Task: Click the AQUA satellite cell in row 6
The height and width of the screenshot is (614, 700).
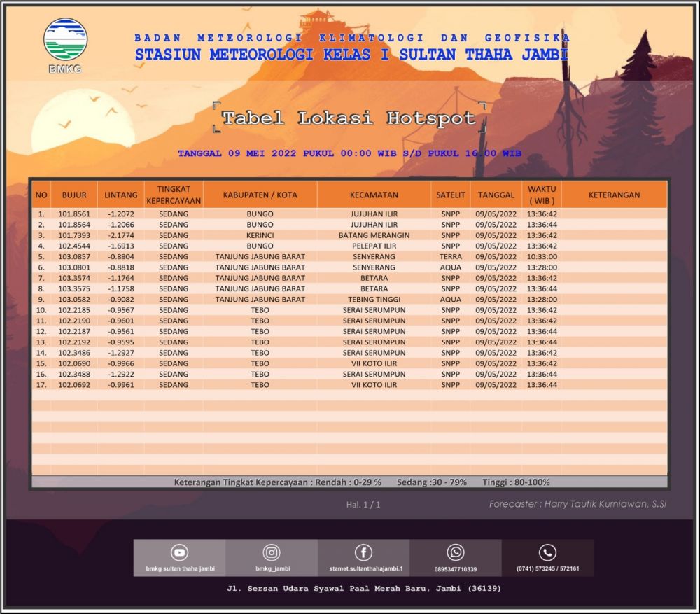Action: (450, 267)
